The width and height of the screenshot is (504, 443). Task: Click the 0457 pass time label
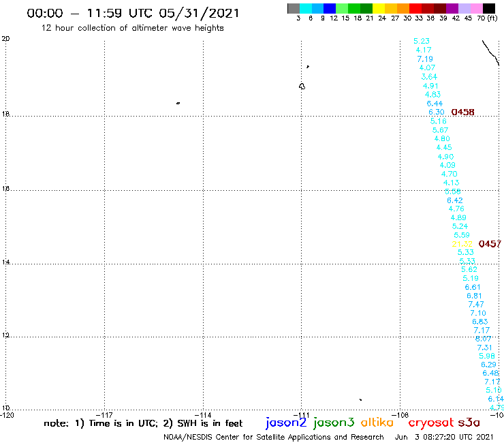[x=490, y=244]
